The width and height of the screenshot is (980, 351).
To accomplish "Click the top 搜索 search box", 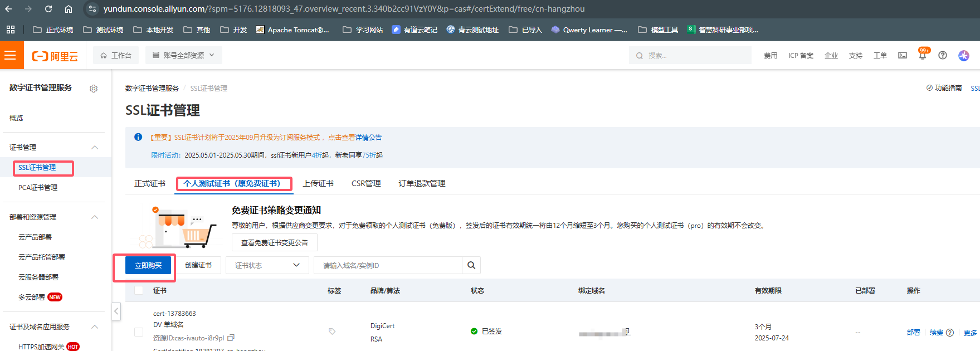I will [690, 55].
